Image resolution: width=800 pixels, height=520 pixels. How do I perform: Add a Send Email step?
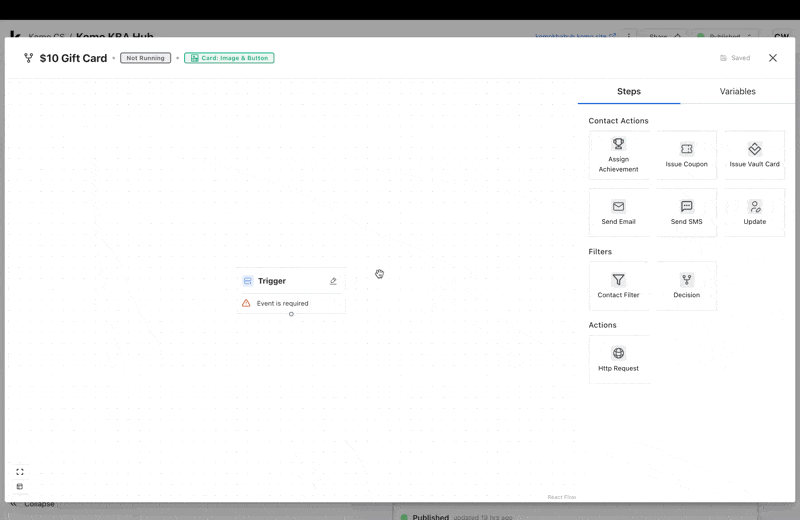pyautogui.click(x=618, y=213)
